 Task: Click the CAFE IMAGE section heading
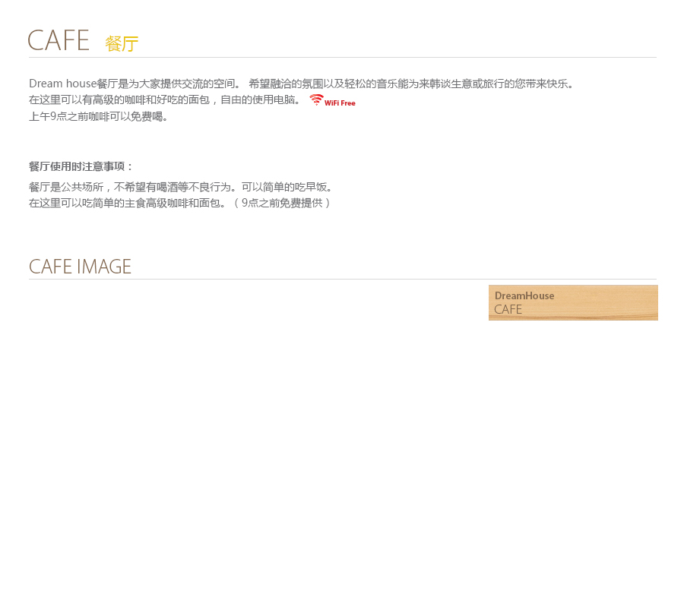tap(80, 267)
